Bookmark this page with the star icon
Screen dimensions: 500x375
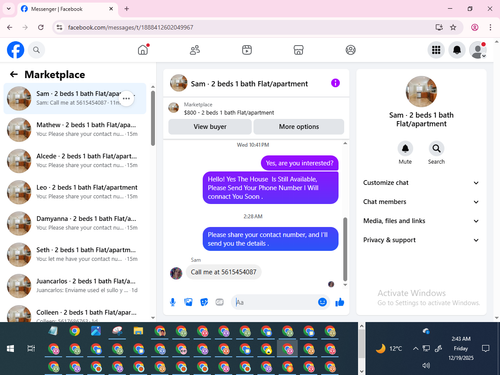tap(453, 27)
